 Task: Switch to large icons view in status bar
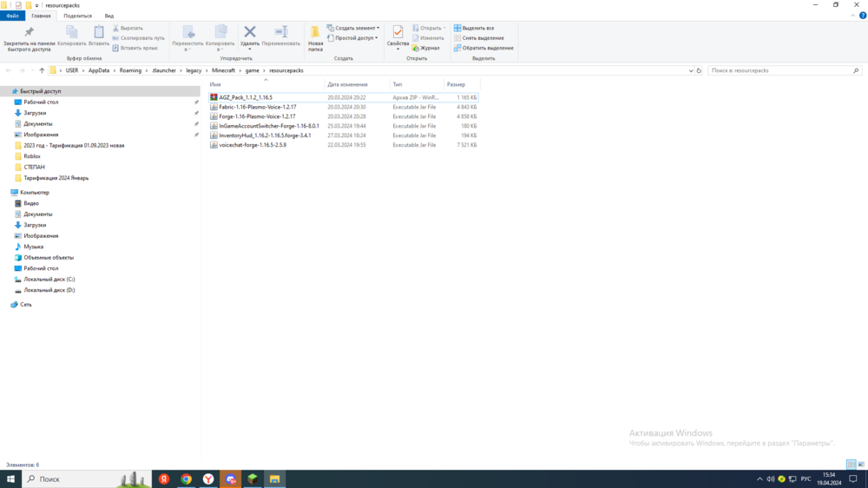click(861, 465)
